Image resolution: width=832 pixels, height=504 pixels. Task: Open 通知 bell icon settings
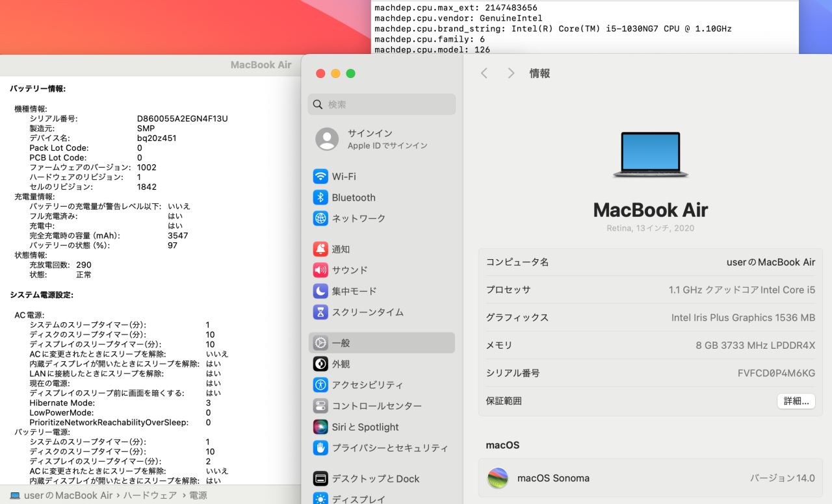320,249
